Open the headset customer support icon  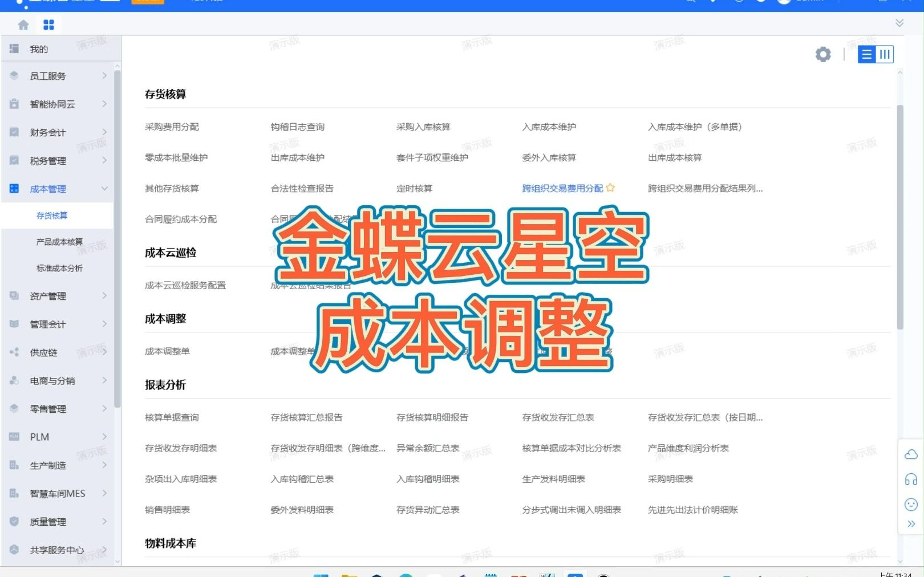[x=911, y=480]
